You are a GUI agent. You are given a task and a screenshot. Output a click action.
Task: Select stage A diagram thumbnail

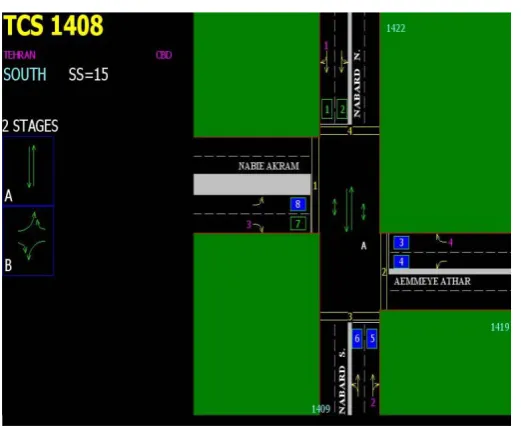(x=28, y=171)
